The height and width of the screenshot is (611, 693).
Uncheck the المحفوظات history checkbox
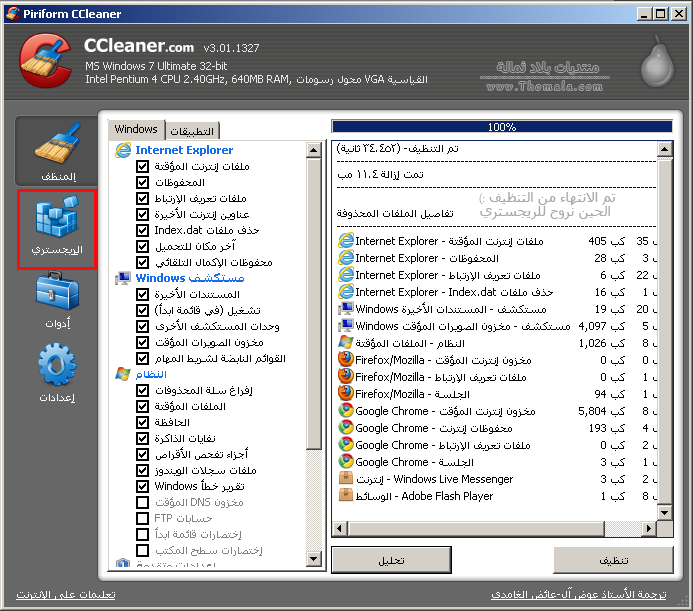pos(142,182)
